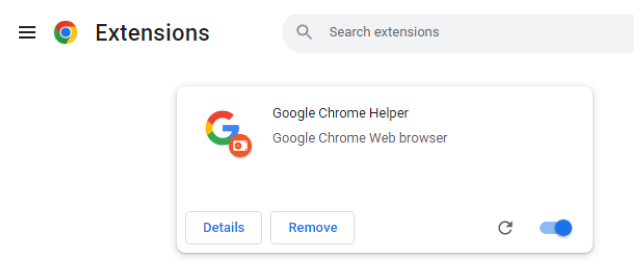Screen dimensions: 644x273
Task: Focus the Search extensions placeholder text
Action: [384, 32]
